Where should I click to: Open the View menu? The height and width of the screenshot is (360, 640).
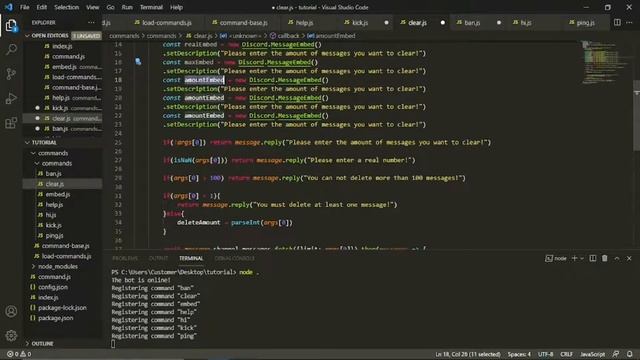click(x=93, y=7)
